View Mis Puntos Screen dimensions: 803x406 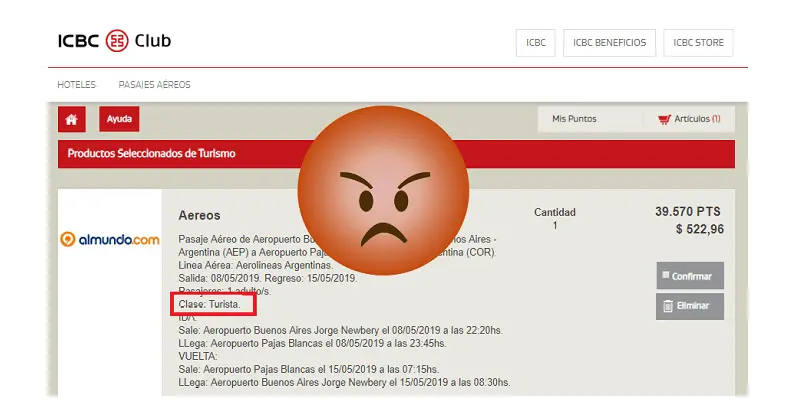click(574, 119)
